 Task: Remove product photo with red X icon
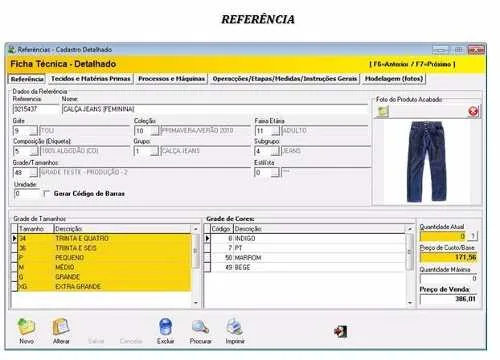click(x=473, y=111)
